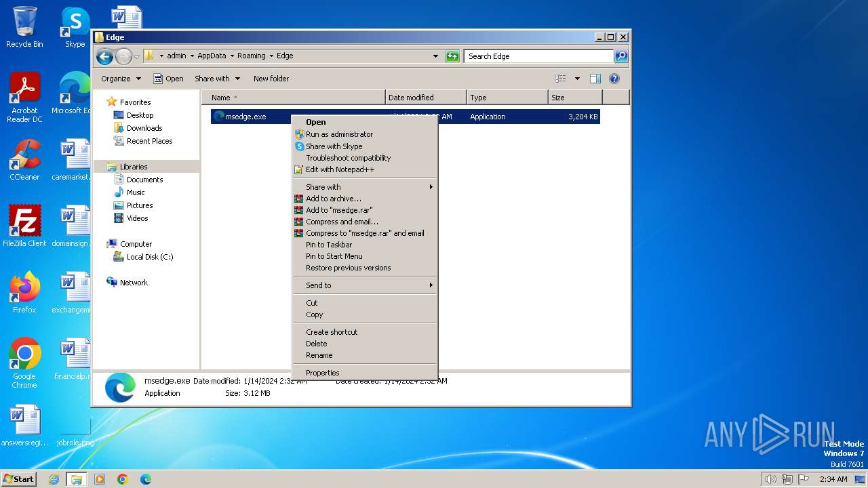This screenshot has width=868, height=488.
Task: Sort by the Size column header
Action: click(x=575, y=98)
